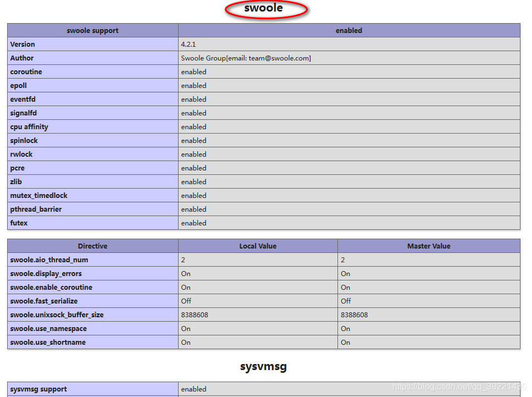
Task: Click the Master Value column header
Action: pyautogui.click(x=428, y=246)
